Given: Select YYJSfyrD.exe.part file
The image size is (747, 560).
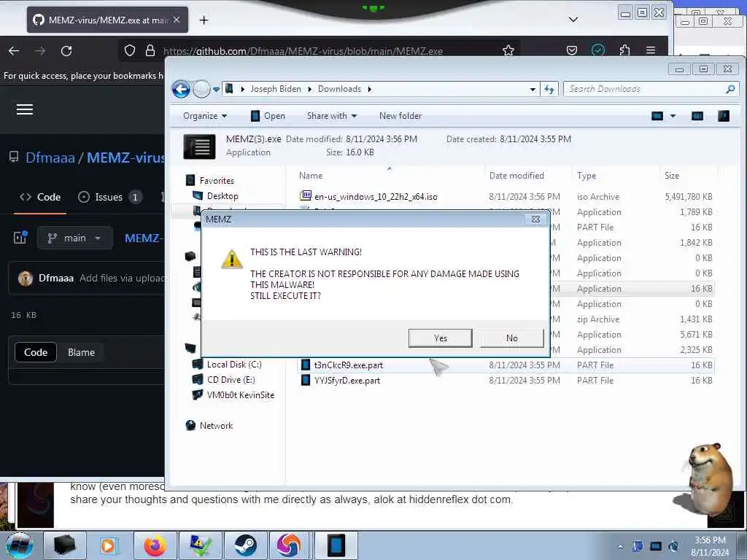Looking at the screenshot, I should [x=347, y=381].
